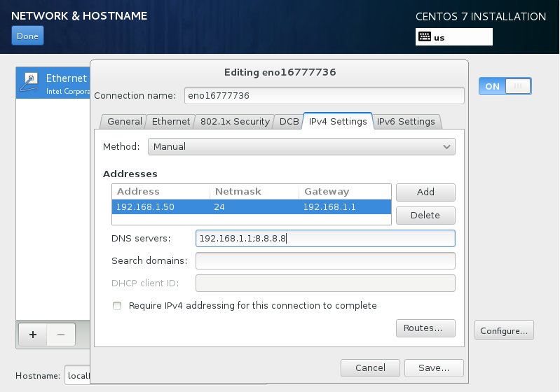This screenshot has width=560, height=392.
Task: Focus the Search domains text field
Action: pyautogui.click(x=325, y=261)
